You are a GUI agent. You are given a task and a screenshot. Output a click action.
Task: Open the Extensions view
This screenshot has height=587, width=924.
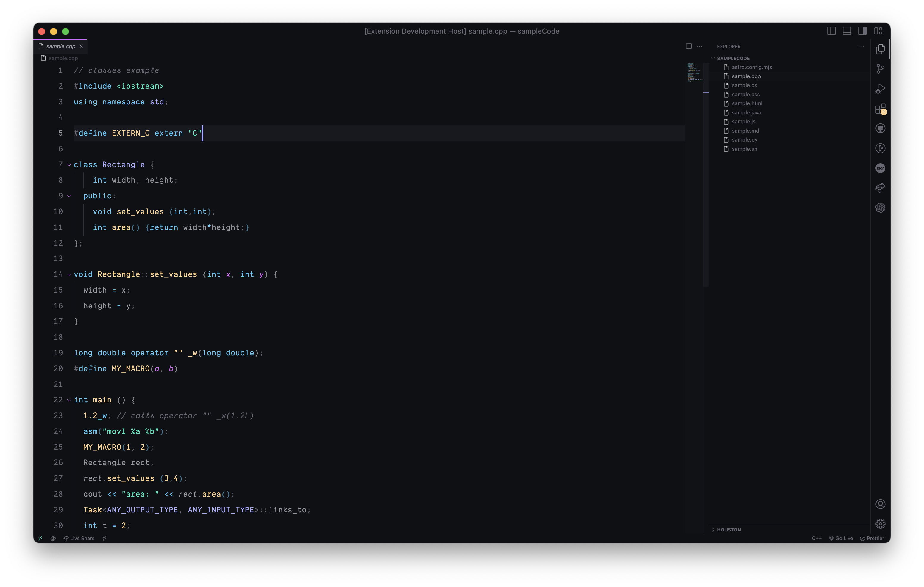[880, 109]
